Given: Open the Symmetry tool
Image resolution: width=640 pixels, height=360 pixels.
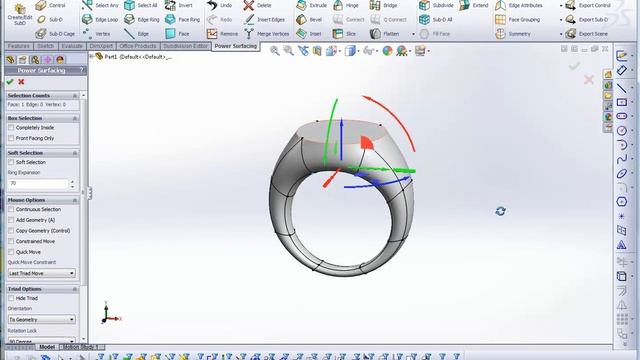Looking at the screenshot, I should point(513,33).
